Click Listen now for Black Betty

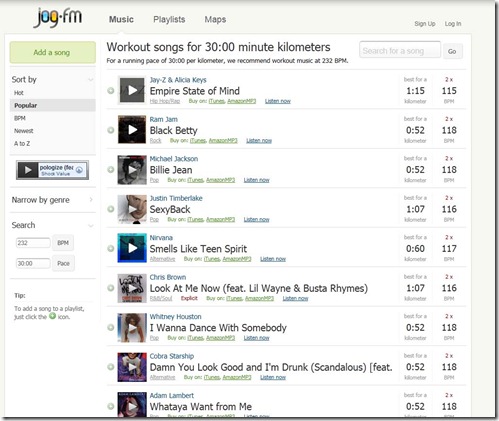[x=259, y=141]
